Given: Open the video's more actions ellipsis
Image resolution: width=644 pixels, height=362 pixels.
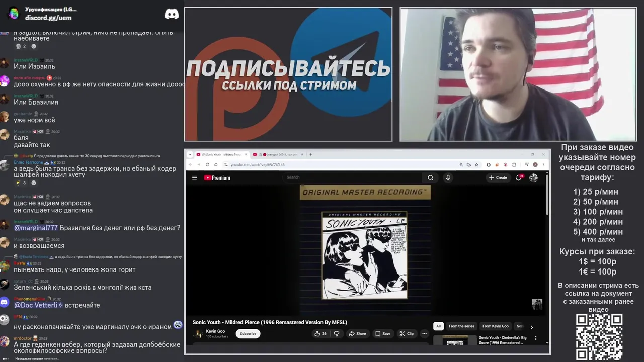Looking at the screenshot, I should [424, 333].
